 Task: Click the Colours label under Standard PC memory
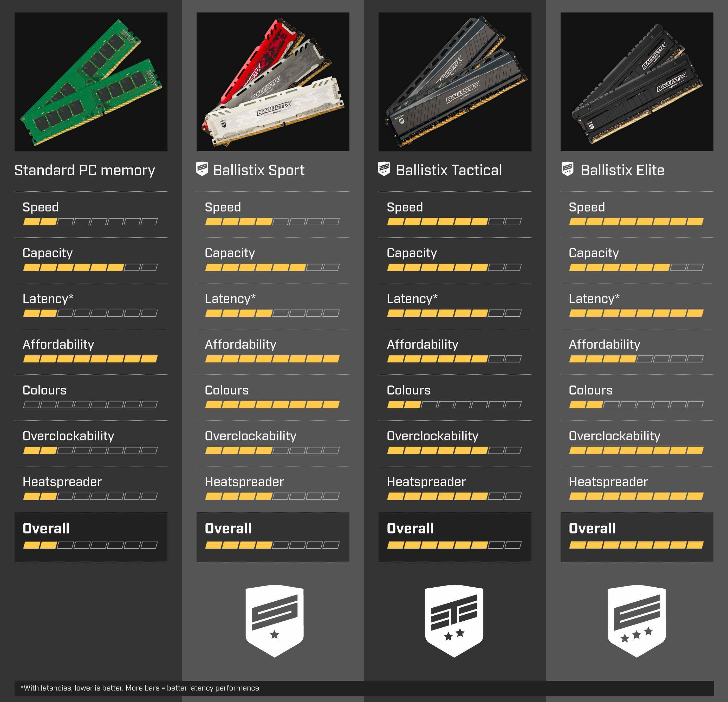tap(44, 390)
